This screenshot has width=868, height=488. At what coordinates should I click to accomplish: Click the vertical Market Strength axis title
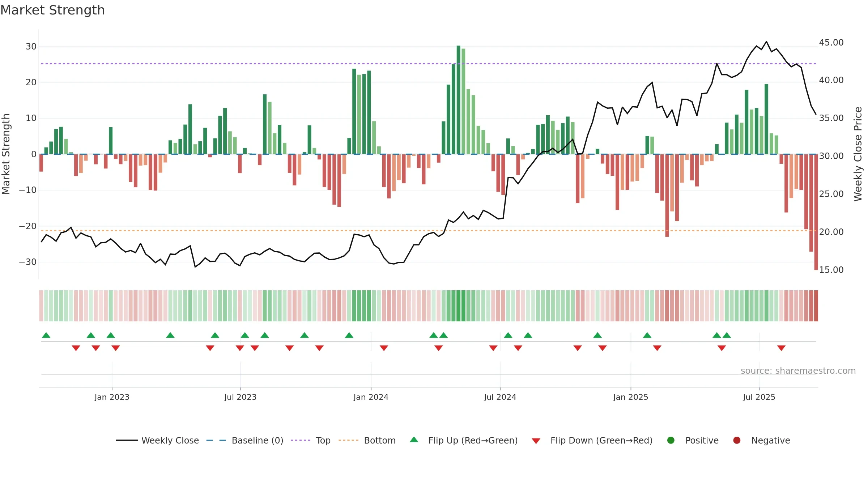pos(6,154)
